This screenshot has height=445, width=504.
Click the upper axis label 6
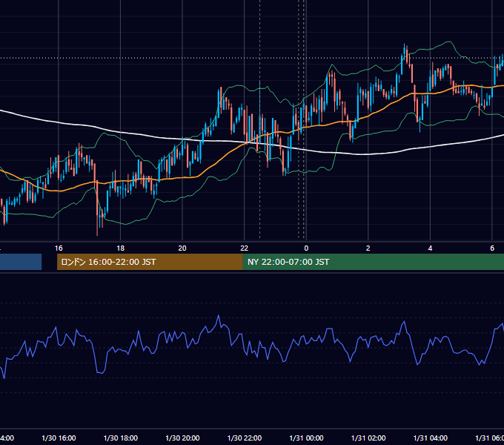tap(492, 248)
